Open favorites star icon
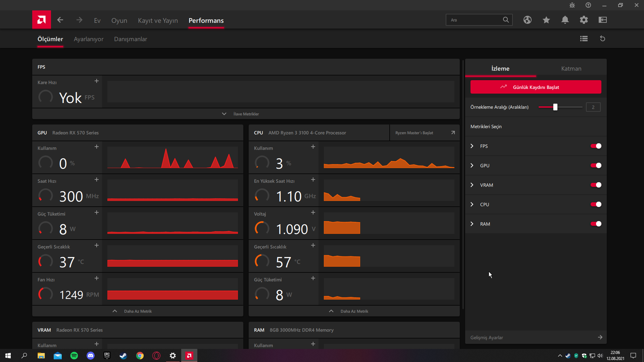 pos(546,20)
